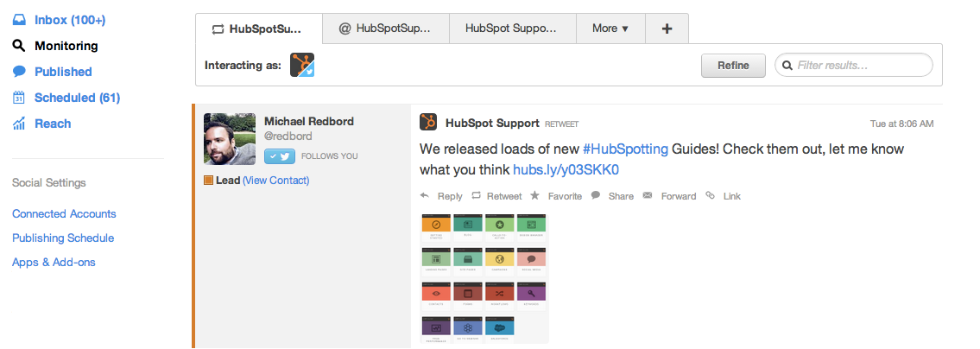
Task: Open the View Contact link
Action: [x=275, y=181]
